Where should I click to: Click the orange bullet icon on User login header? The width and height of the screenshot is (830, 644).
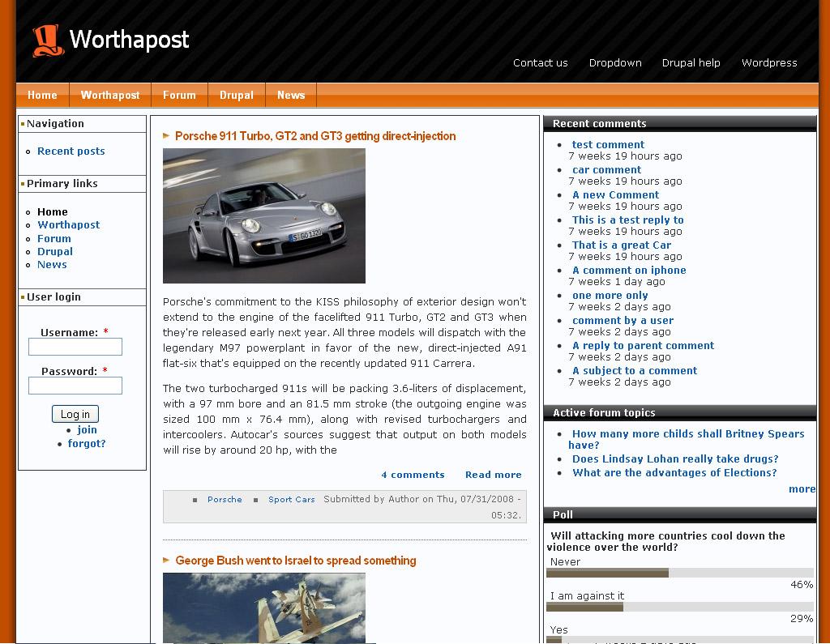pos(22,296)
